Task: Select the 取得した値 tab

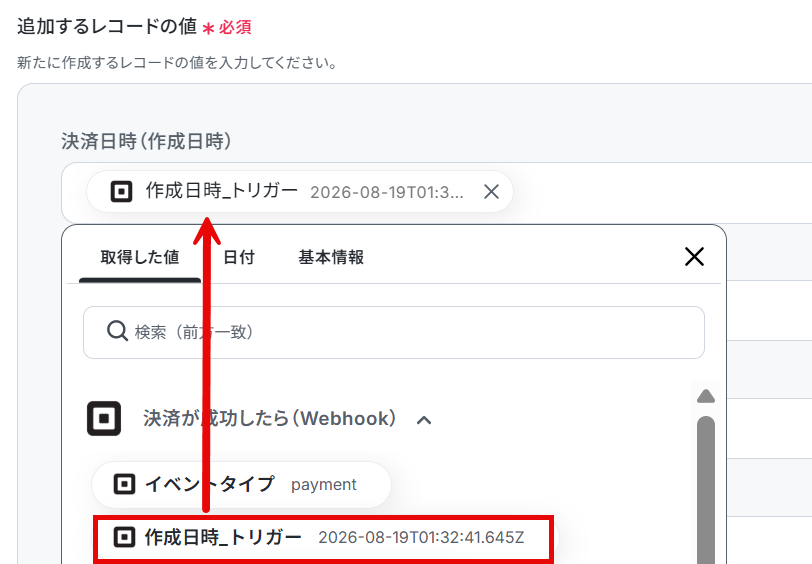Action: pyautogui.click(x=140, y=257)
